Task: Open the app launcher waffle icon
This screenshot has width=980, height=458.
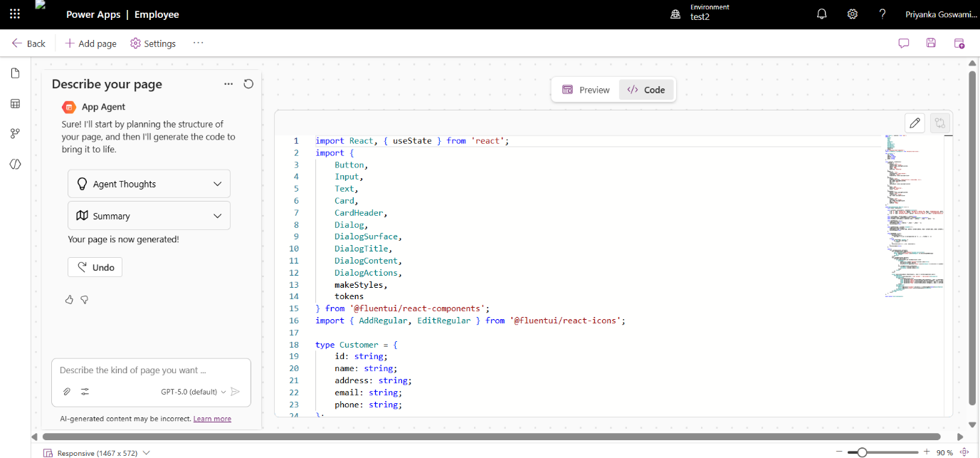Action: pyautogui.click(x=15, y=14)
